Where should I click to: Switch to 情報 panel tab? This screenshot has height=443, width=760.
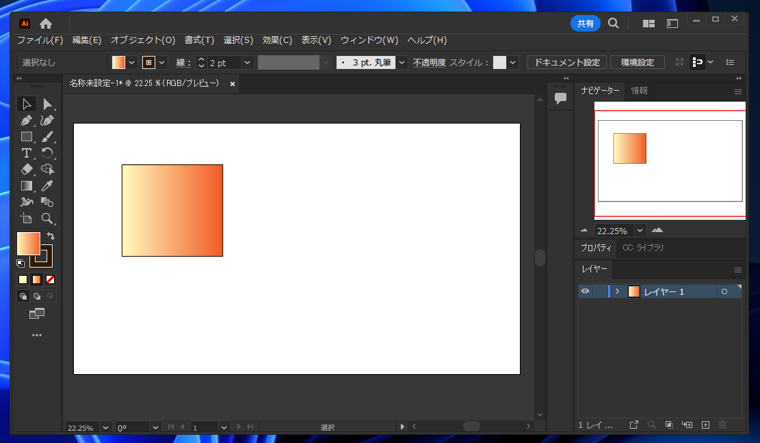(639, 90)
